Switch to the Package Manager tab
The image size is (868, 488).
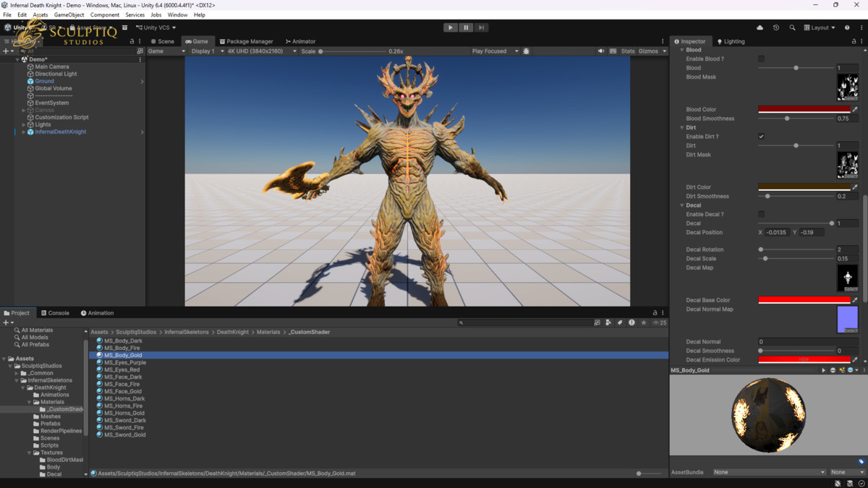[x=247, y=41]
